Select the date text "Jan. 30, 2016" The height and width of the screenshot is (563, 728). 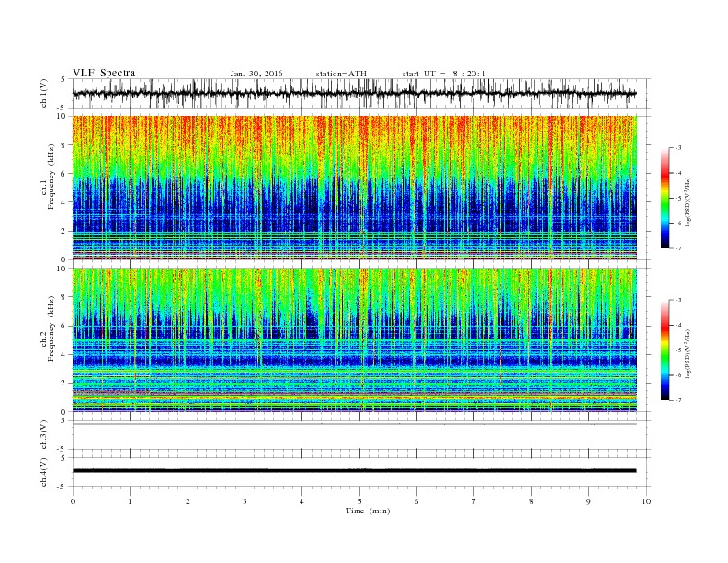point(256,74)
